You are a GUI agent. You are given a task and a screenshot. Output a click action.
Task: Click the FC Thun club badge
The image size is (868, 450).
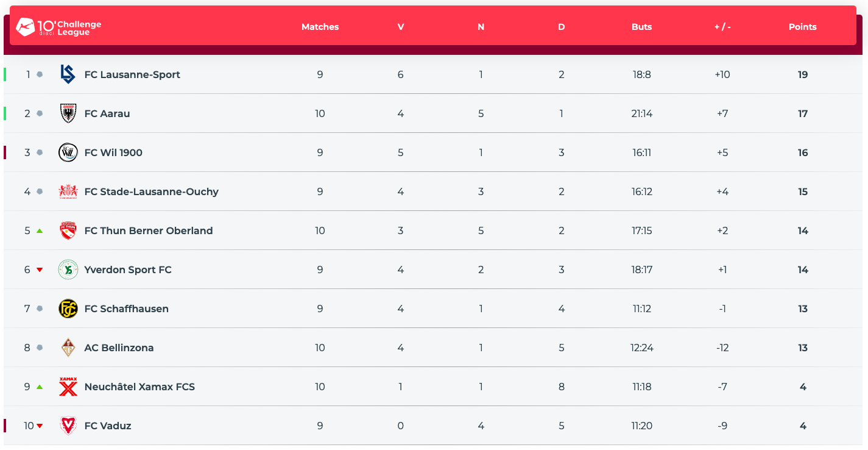(68, 230)
